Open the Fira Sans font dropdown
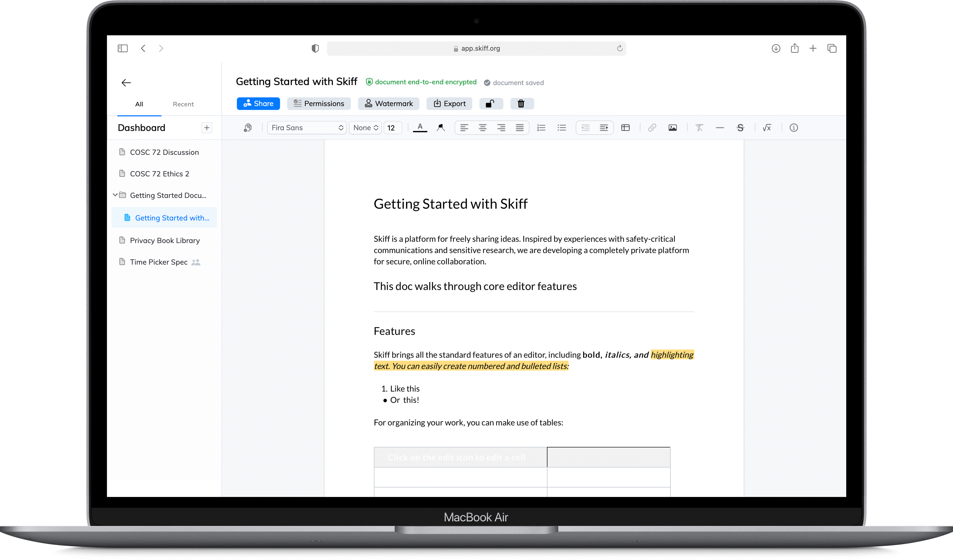 pos(306,127)
